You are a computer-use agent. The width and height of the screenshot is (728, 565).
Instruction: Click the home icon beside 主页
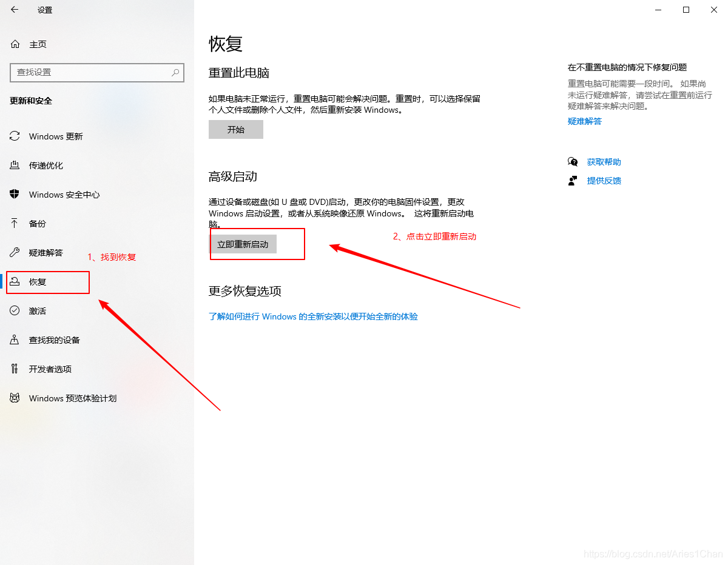15,44
